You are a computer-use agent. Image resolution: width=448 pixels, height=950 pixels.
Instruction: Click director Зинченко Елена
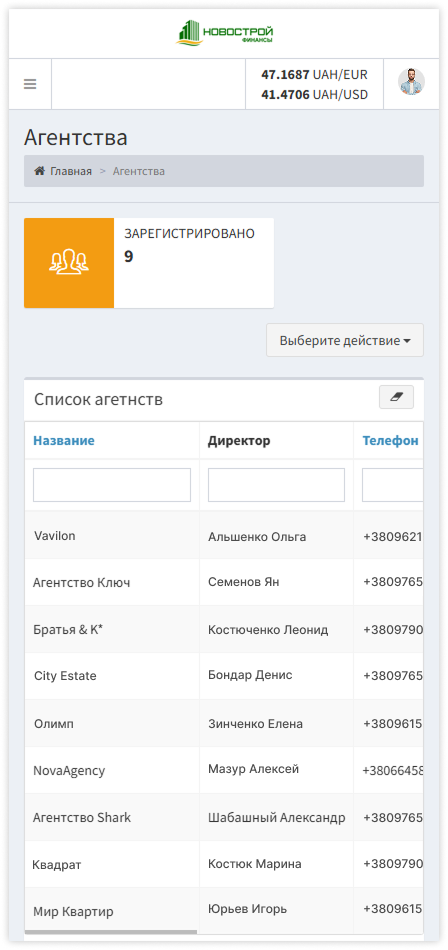tap(255, 723)
